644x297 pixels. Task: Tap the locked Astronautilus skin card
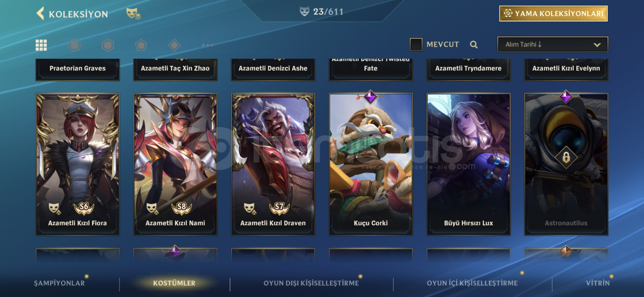[566, 164]
